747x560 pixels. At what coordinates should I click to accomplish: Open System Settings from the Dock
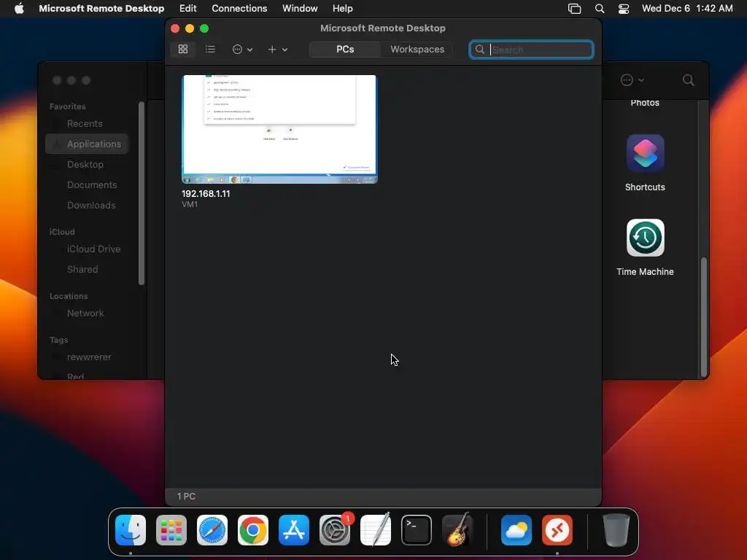[x=335, y=530]
